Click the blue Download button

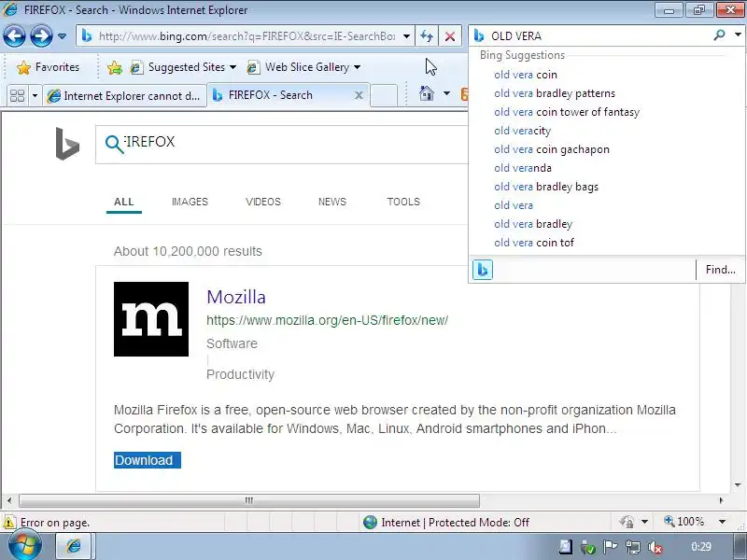click(148, 460)
